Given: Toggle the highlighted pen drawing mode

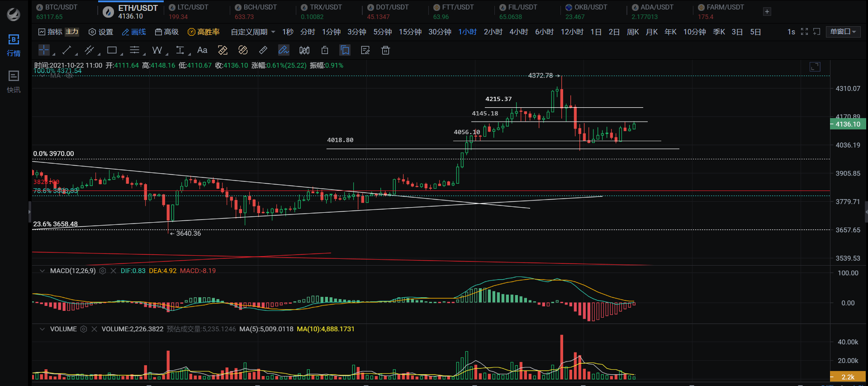Looking at the screenshot, I should (x=284, y=50).
